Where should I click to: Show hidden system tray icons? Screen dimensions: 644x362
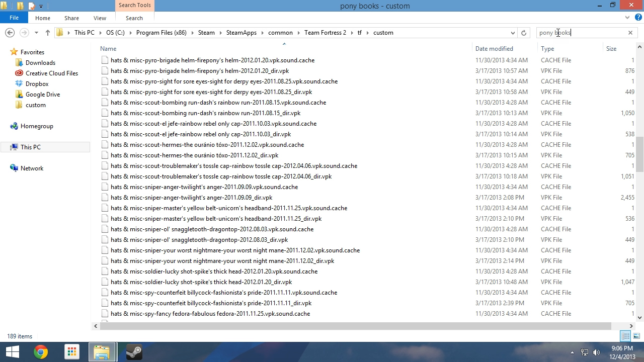pos(573,352)
